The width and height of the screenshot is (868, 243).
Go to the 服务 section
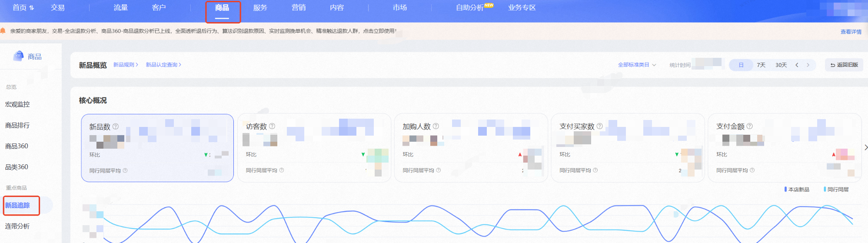pos(260,8)
